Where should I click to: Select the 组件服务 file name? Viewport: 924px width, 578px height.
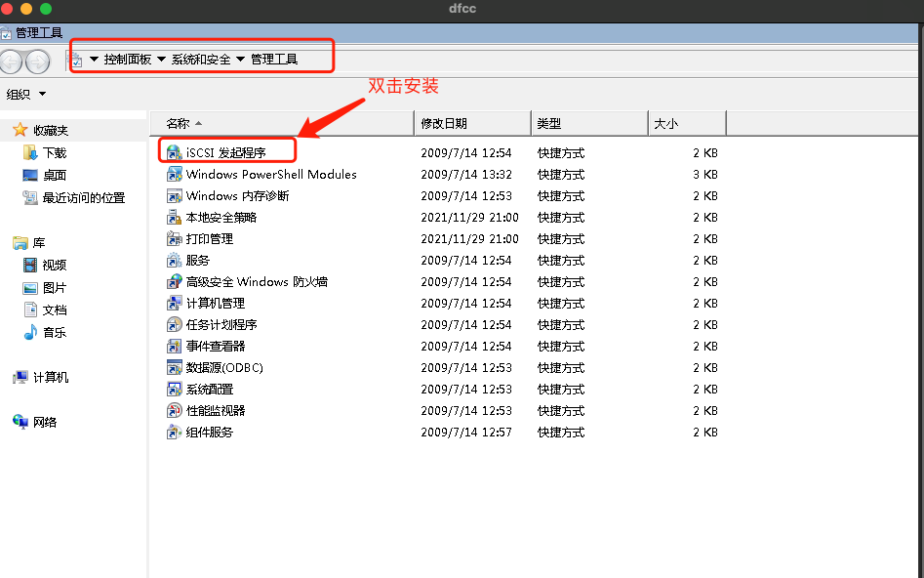[210, 433]
